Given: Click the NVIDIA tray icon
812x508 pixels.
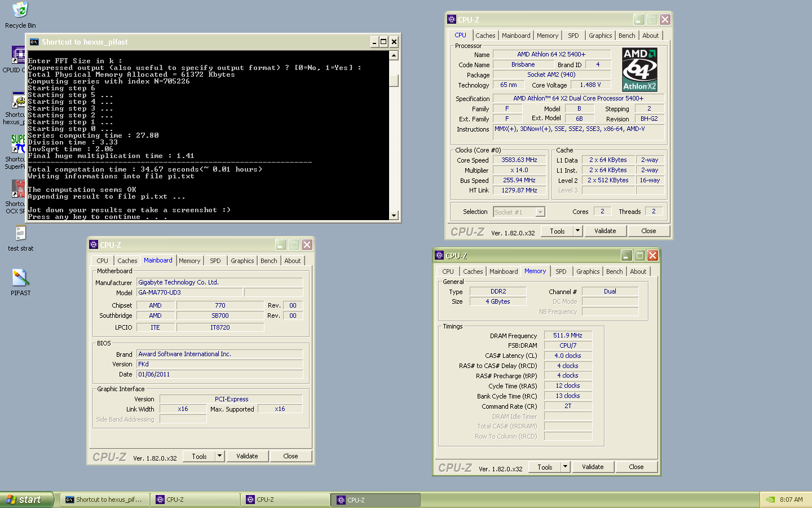Looking at the screenshot, I should click(x=770, y=500).
